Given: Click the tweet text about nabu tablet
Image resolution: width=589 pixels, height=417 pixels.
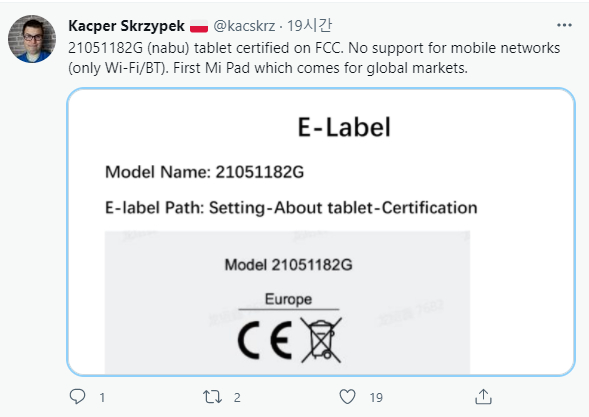Looking at the screenshot, I should (314, 58).
